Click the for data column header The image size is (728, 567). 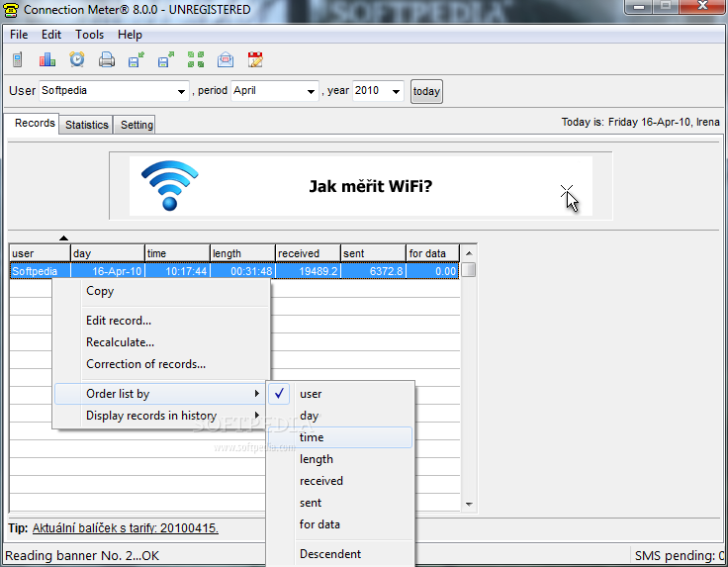432,253
